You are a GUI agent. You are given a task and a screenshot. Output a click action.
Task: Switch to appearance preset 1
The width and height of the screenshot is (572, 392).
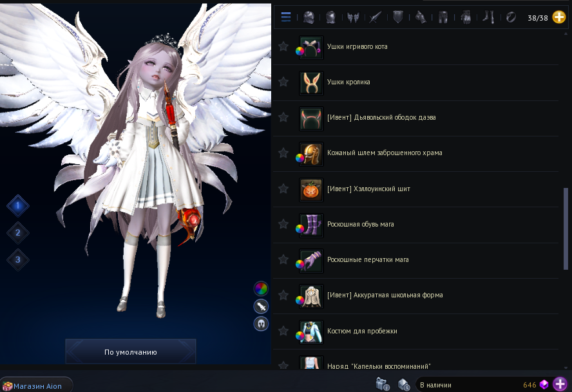pos(18,206)
